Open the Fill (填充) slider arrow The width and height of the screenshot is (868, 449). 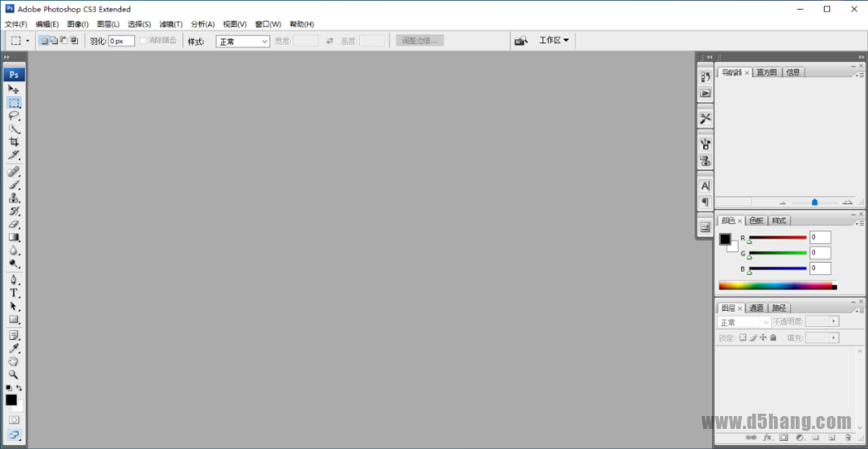pos(834,337)
